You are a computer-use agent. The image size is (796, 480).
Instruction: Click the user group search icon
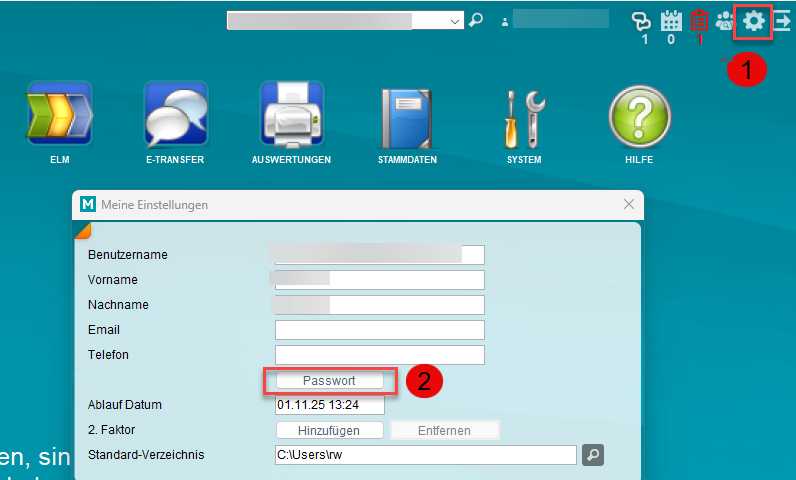[725, 21]
